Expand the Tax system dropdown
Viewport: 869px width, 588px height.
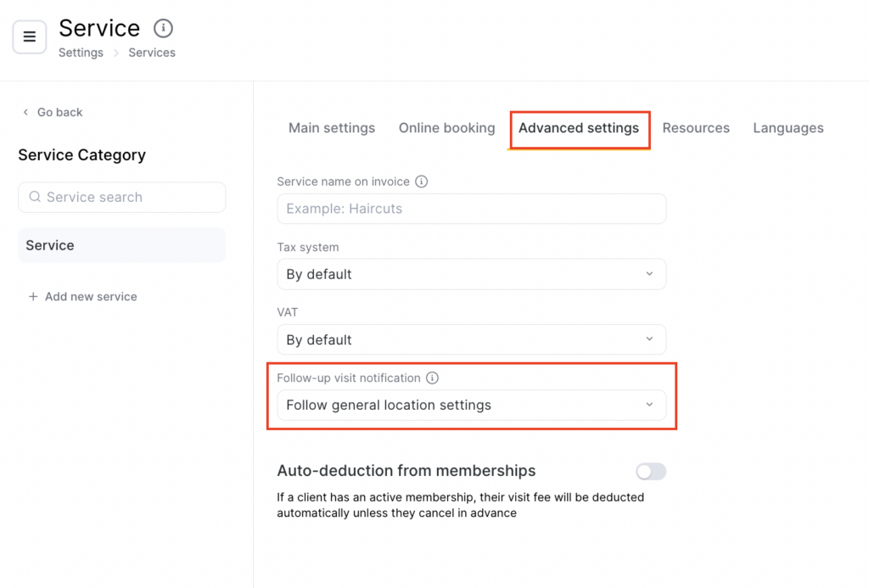click(471, 274)
